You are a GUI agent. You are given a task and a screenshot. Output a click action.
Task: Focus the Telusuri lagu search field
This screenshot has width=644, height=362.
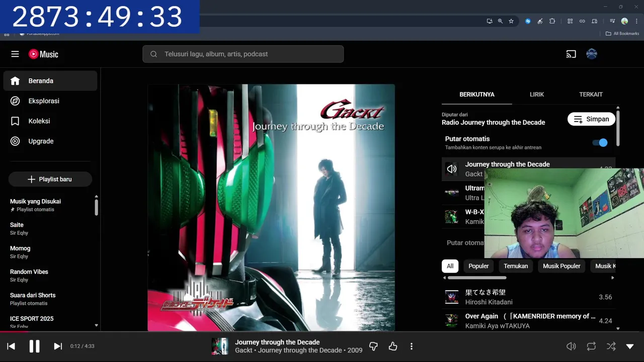[243, 54]
